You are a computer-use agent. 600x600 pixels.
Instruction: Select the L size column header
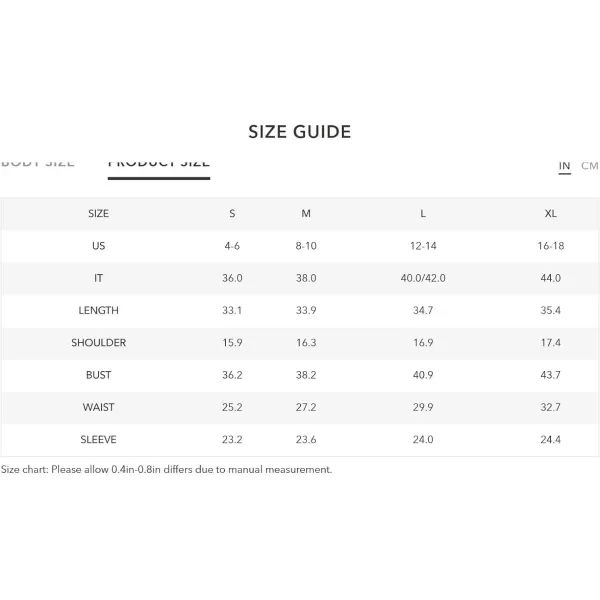pos(423,214)
